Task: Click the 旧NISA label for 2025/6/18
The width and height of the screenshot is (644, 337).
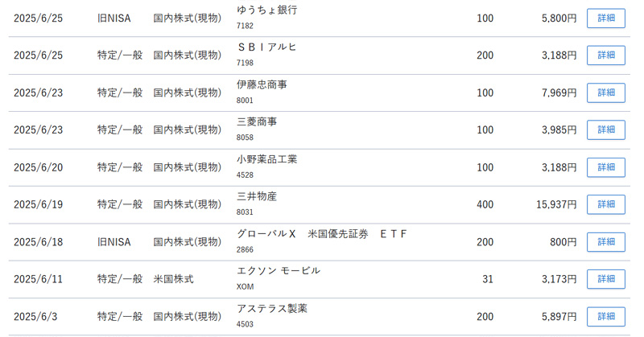Action: point(114,242)
